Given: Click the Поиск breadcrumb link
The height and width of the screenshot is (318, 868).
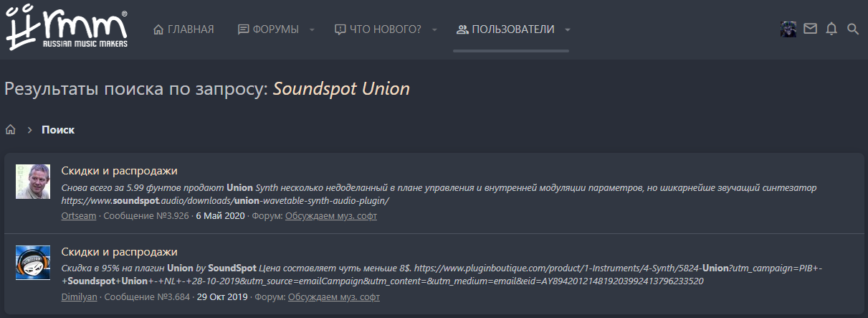Looking at the screenshot, I should pyautogui.click(x=58, y=130).
